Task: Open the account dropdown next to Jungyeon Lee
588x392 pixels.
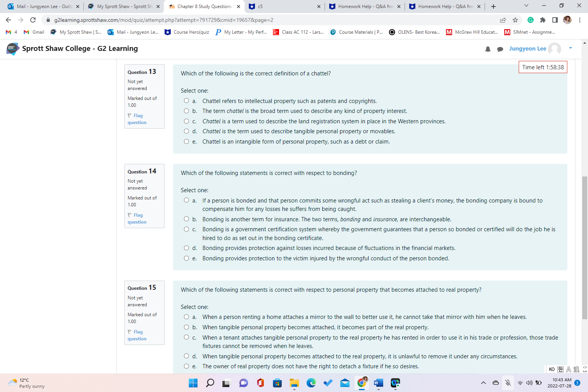Action: [570, 49]
